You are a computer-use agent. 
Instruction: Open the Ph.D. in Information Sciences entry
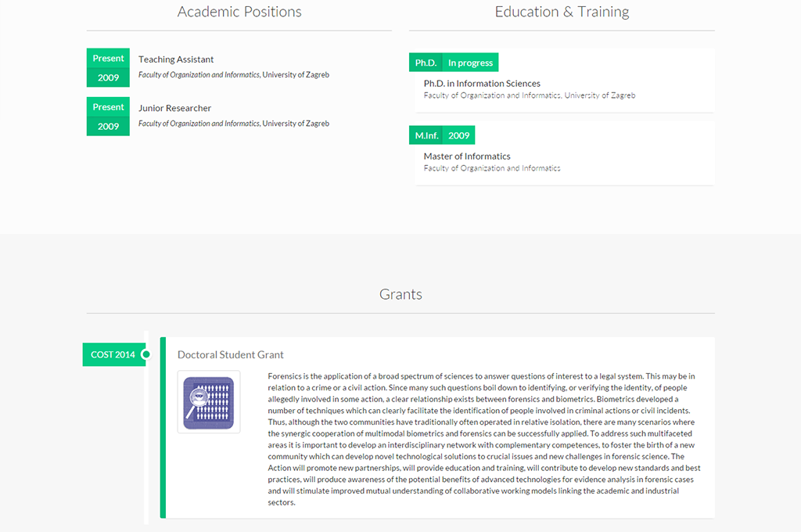click(482, 83)
